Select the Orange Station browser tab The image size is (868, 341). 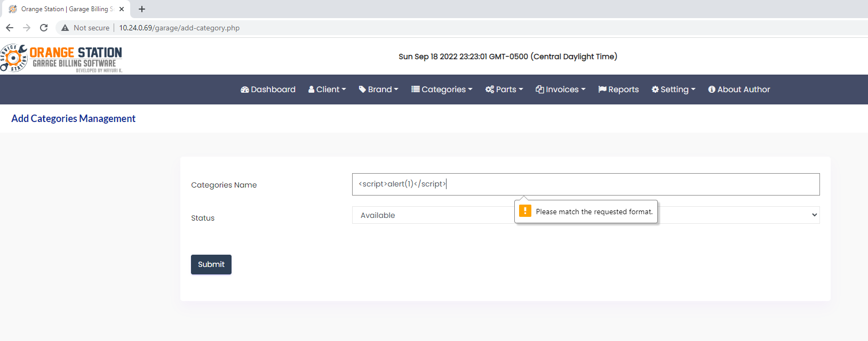[x=65, y=9]
